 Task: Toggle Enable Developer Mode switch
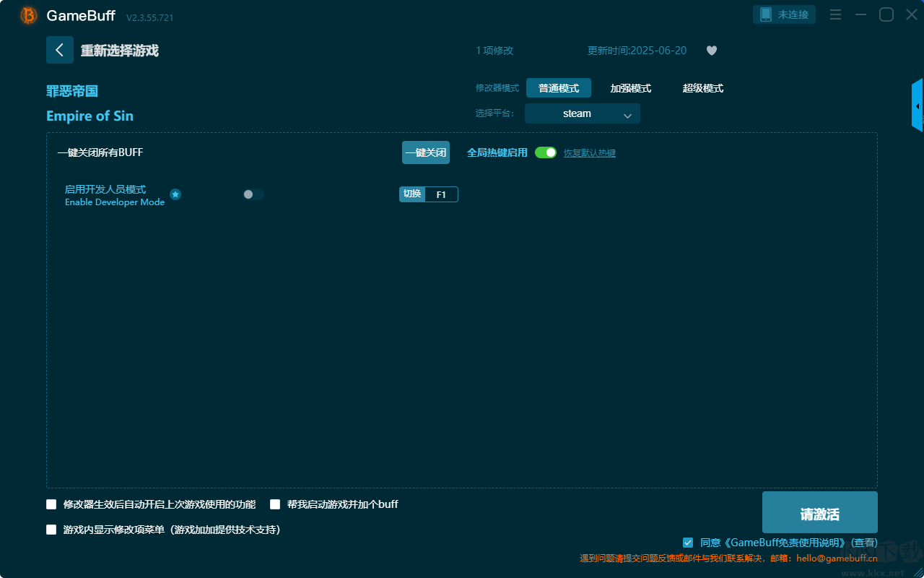(253, 194)
